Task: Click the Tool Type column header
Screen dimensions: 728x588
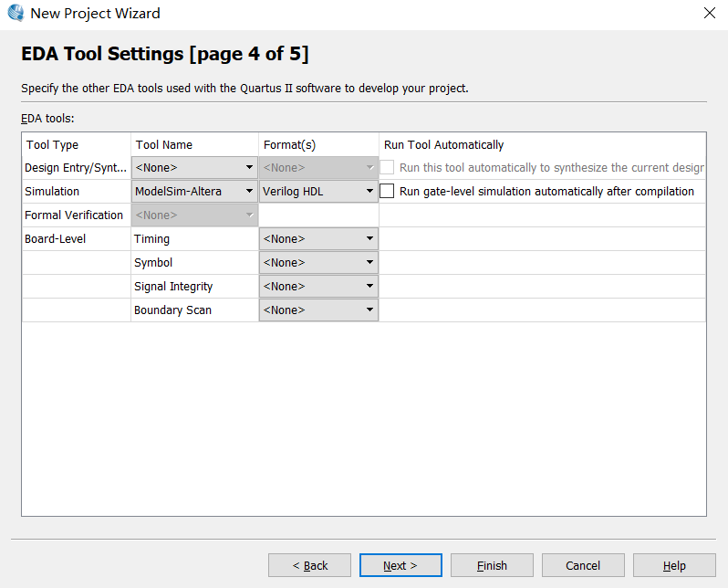Action: tap(52, 145)
